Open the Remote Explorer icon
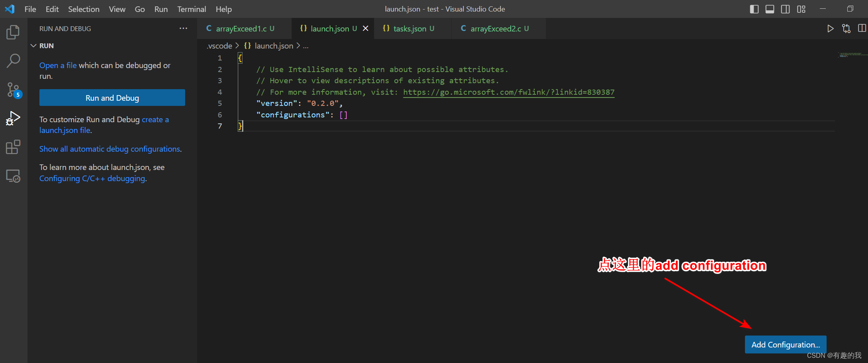This screenshot has height=363, width=868. (13, 176)
